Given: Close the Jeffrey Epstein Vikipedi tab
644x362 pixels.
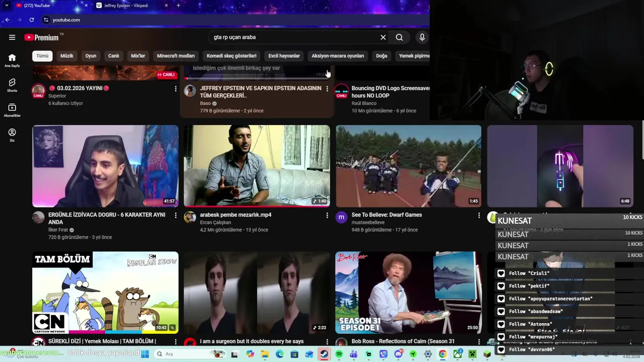Looking at the screenshot, I should tap(167, 6).
